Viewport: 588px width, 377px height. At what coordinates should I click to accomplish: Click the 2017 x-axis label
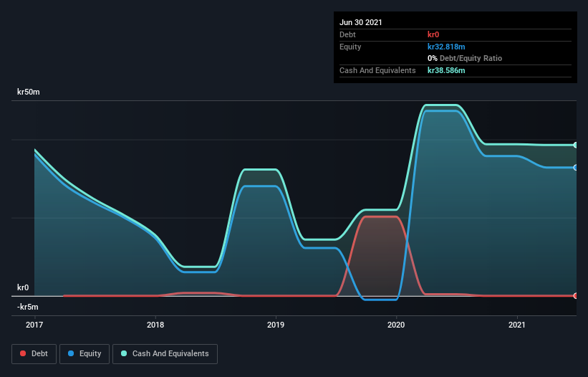point(34,325)
